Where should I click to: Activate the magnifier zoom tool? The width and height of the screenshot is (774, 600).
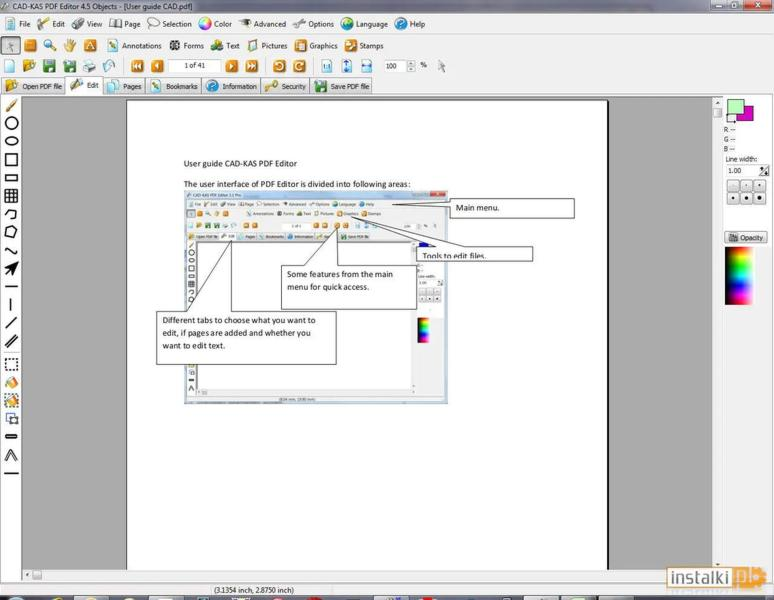tap(49, 45)
